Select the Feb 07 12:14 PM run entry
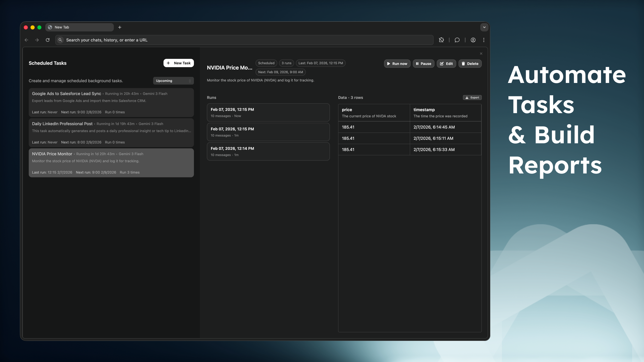Viewport: 644px width, 362px height. coord(268,151)
